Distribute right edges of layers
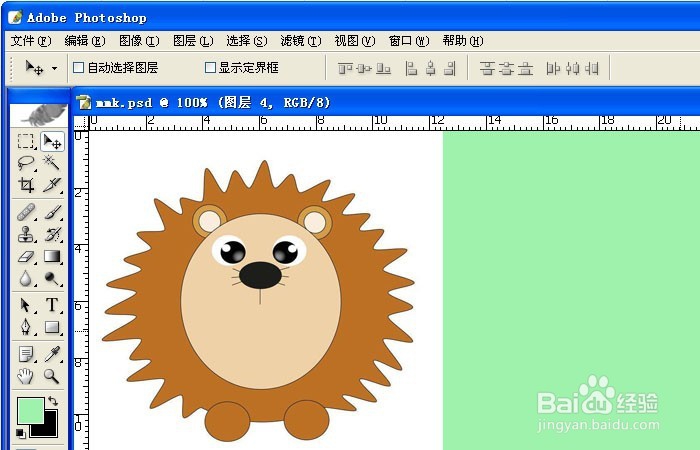This screenshot has width=700, height=450. [x=592, y=68]
